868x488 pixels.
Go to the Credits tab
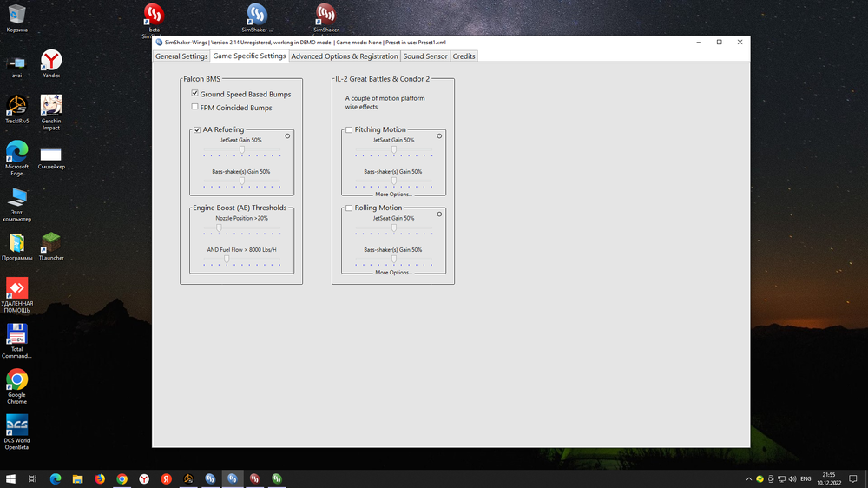(464, 56)
